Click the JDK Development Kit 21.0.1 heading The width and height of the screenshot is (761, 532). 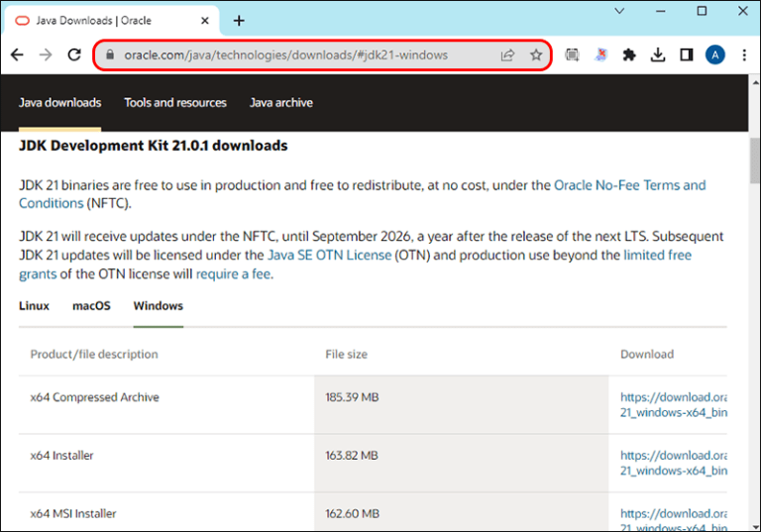pyautogui.click(x=153, y=146)
